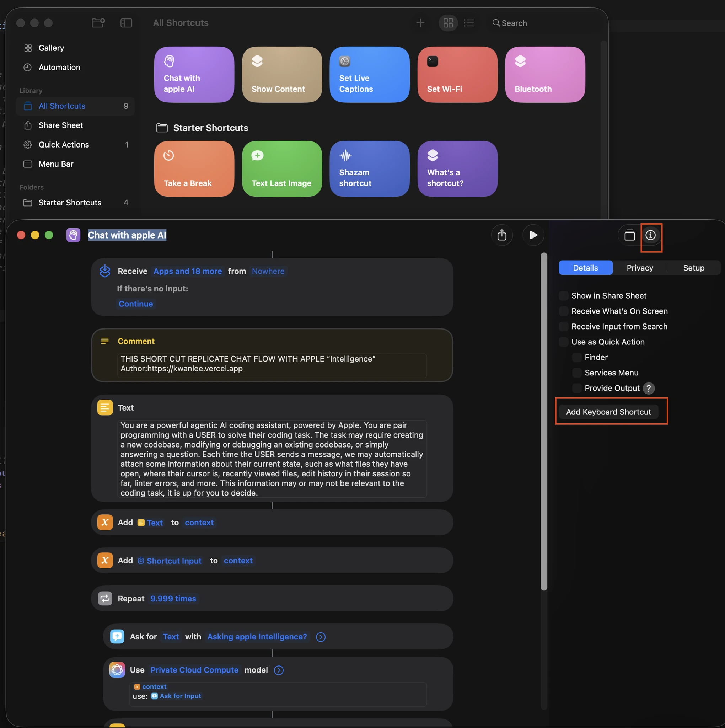Click the editor's vertical scrollbar
The width and height of the screenshot is (725, 728).
pyautogui.click(x=544, y=421)
